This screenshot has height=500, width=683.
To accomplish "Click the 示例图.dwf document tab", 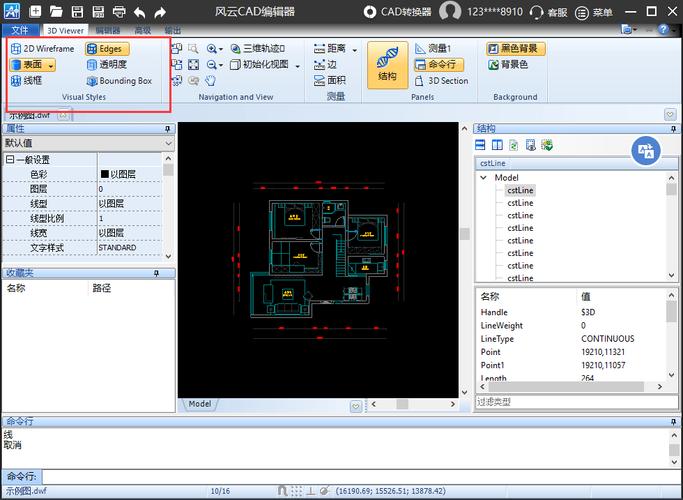I will (30, 115).
